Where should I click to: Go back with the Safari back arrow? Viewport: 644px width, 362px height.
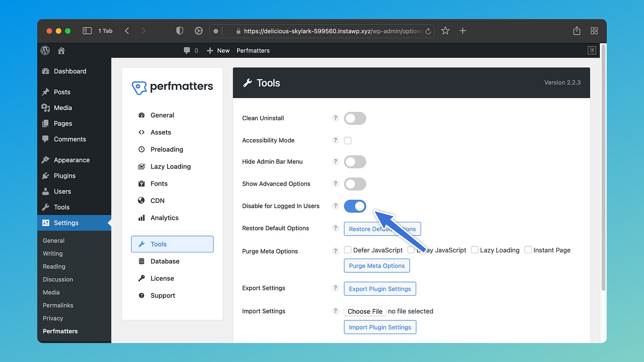(x=127, y=30)
